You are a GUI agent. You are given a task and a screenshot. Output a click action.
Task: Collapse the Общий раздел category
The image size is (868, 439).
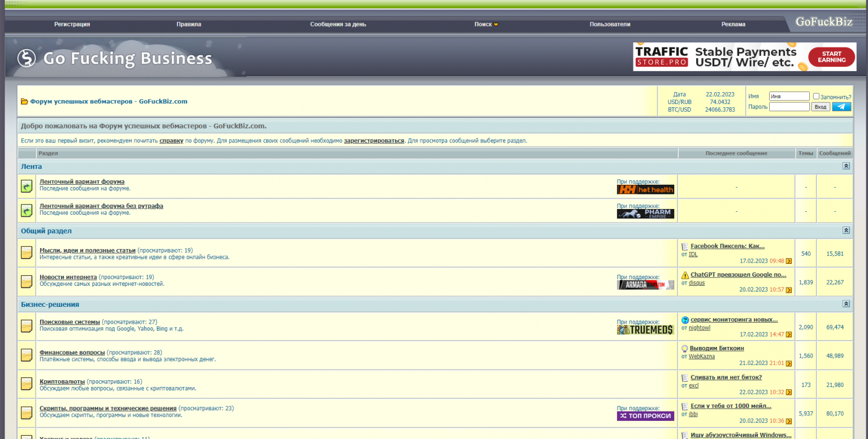pos(846,231)
